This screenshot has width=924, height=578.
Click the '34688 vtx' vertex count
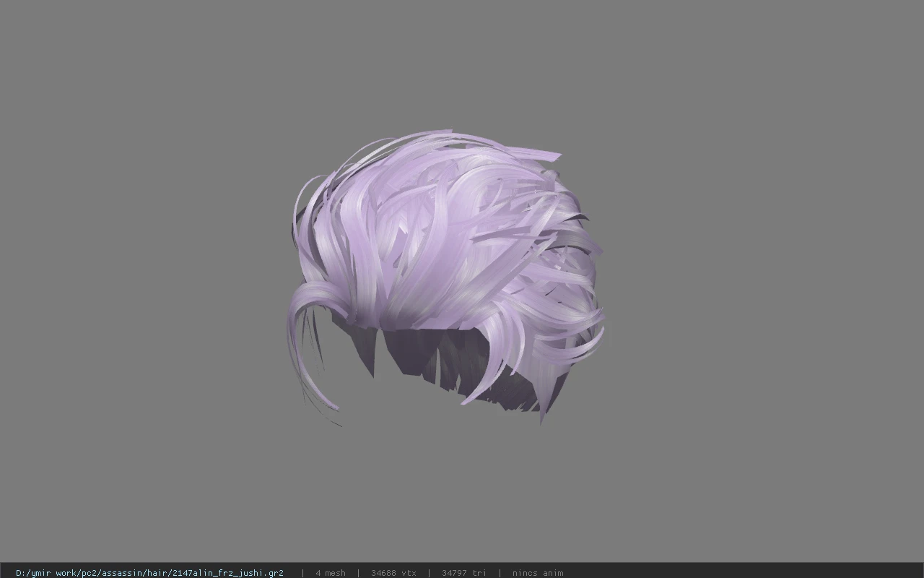[393, 573]
